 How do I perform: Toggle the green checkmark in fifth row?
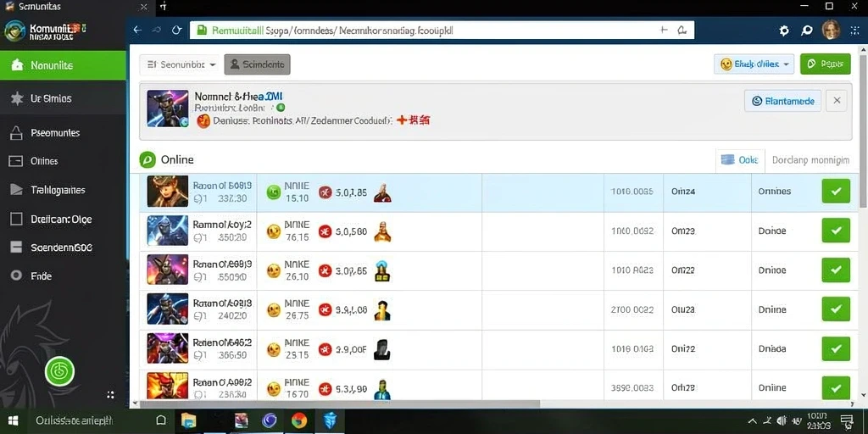(x=836, y=348)
